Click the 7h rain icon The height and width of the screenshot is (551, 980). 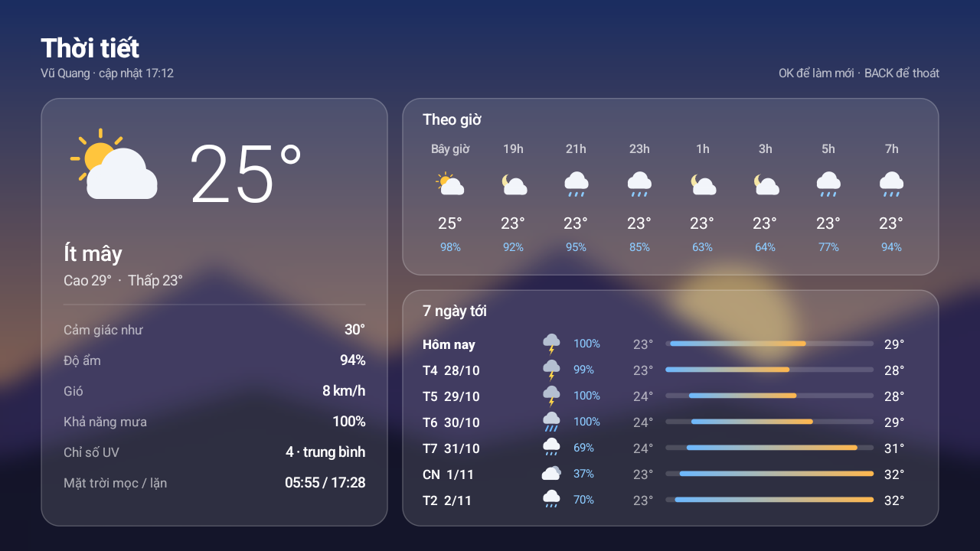(x=891, y=184)
